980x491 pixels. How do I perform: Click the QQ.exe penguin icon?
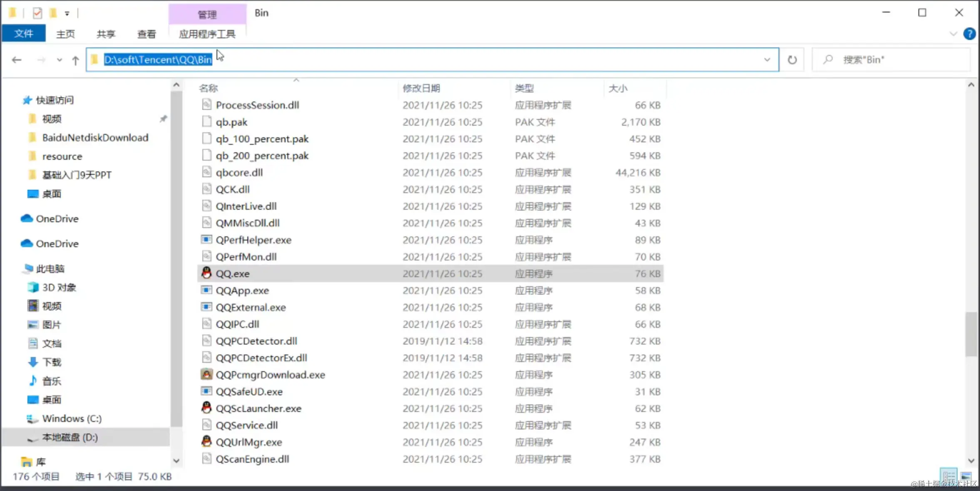[206, 273]
